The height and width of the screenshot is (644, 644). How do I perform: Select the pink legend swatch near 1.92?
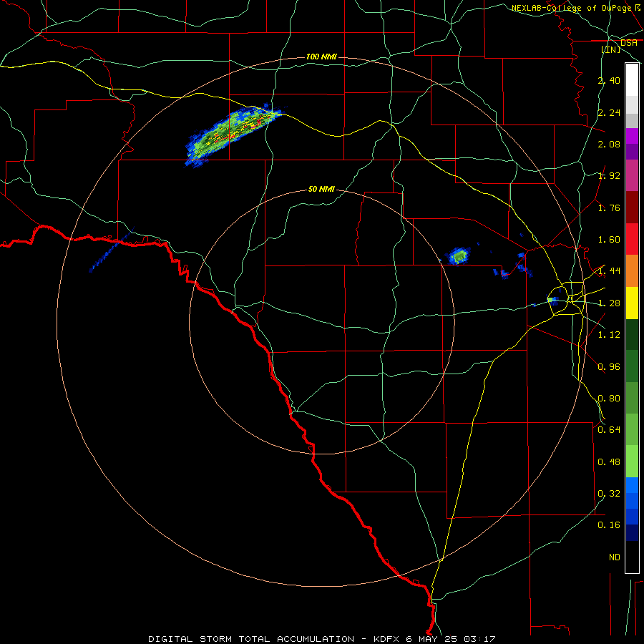[x=632, y=175]
